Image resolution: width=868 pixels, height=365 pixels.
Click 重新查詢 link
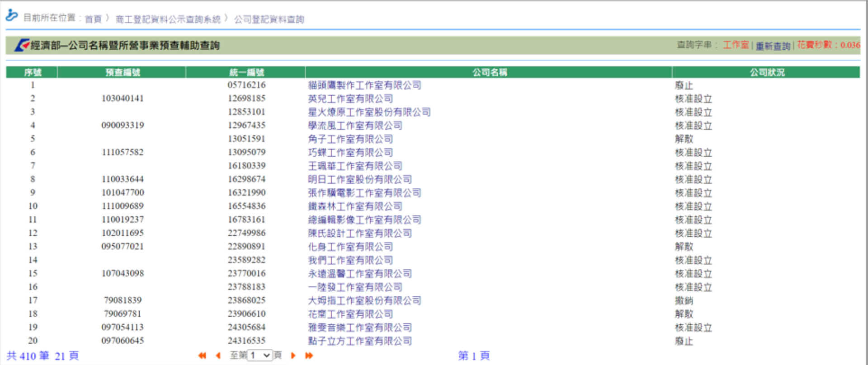click(x=773, y=46)
